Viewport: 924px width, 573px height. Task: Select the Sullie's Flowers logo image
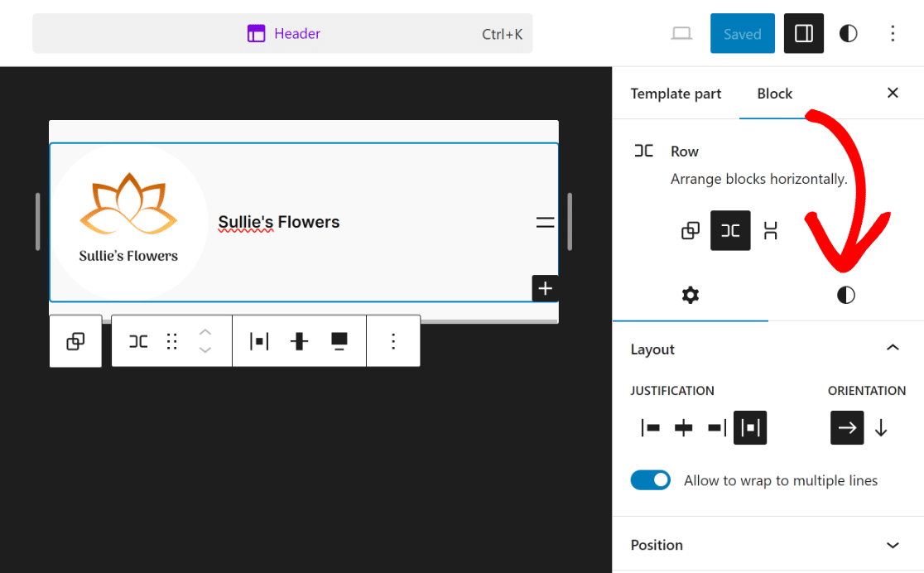coord(129,222)
